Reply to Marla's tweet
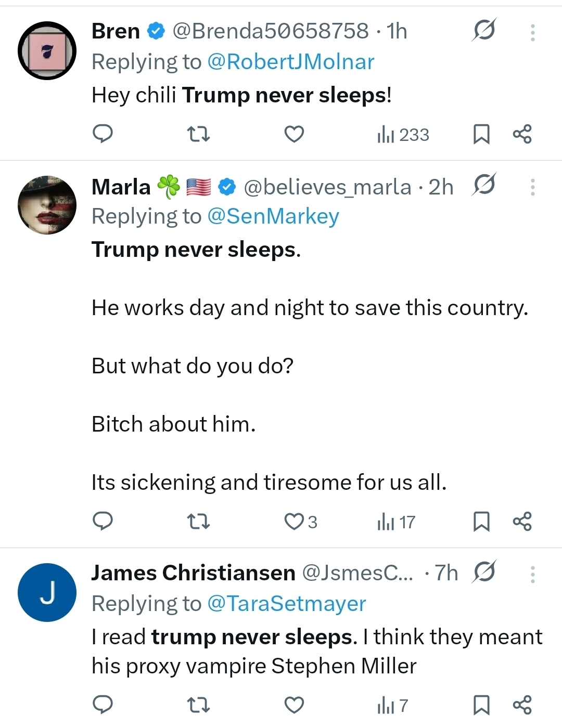The width and height of the screenshot is (562, 728). pyautogui.click(x=103, y=521)
